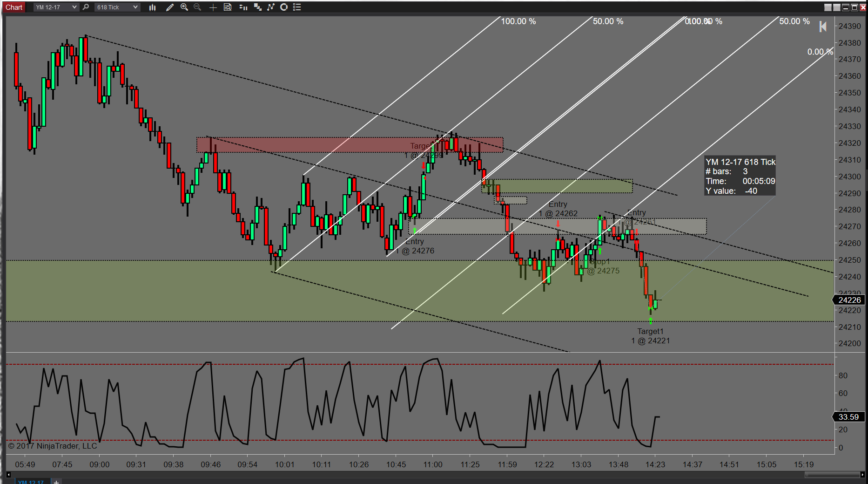The image size is (868, 484).
Task: Select the crosshair cursor tool
Action: (x=213, y=7)
